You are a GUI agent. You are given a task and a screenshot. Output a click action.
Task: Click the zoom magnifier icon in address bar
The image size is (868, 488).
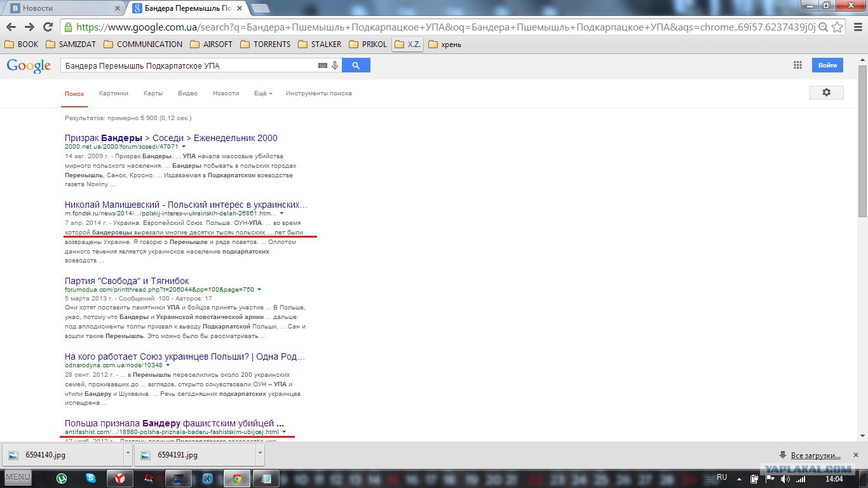tap(824, 27)
